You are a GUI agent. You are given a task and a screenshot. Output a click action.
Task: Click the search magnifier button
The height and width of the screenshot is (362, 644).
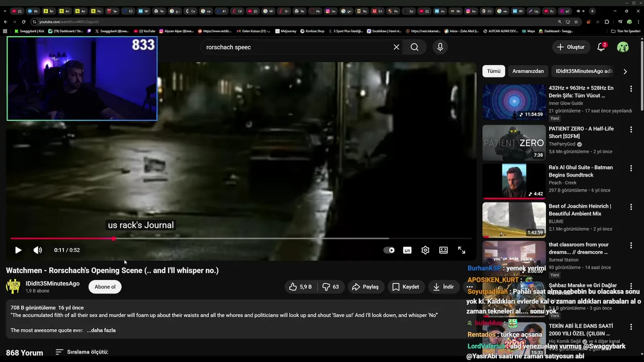click(415, 47)
